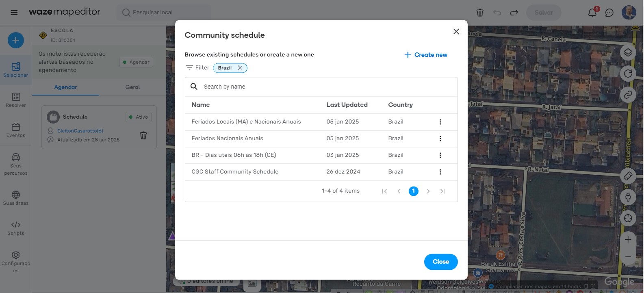Switch to the Geral tab
The image size is (644, 293).
coord(132,87)
